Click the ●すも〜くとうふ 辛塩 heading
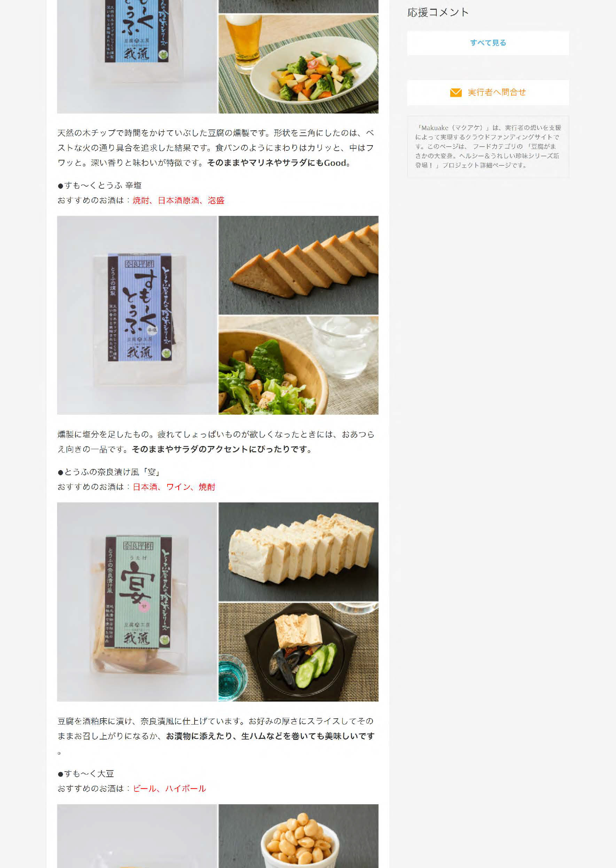Screen dimensions: 616x868 coord(99,186)
